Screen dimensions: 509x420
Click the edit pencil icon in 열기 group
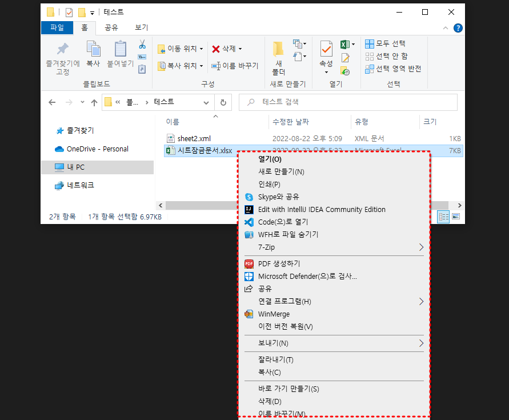(x=346, y=58)
